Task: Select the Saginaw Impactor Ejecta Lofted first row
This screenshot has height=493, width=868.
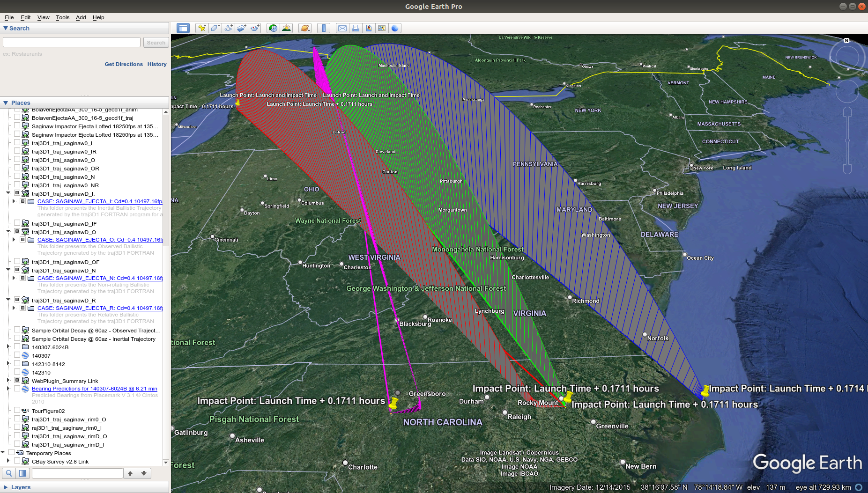Action: (95, 126)
